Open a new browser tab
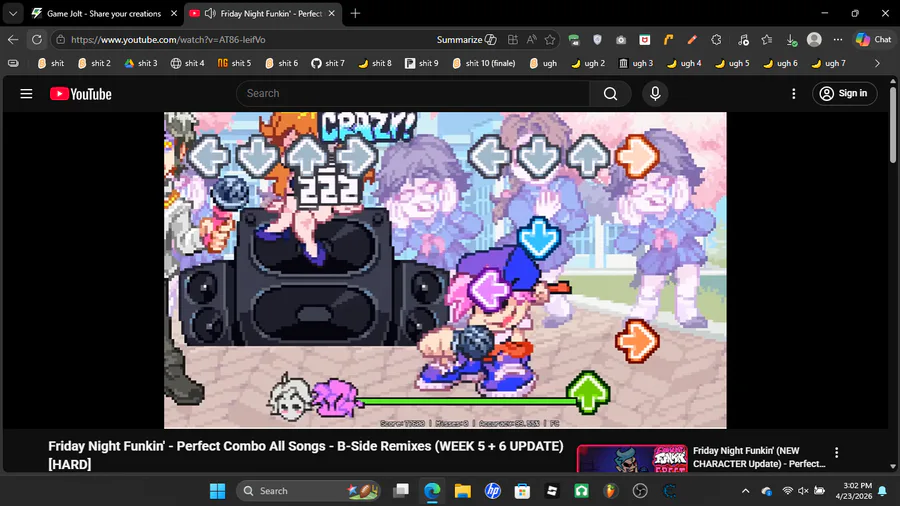This screenshot has height=506, width=900. click(355, 13)
